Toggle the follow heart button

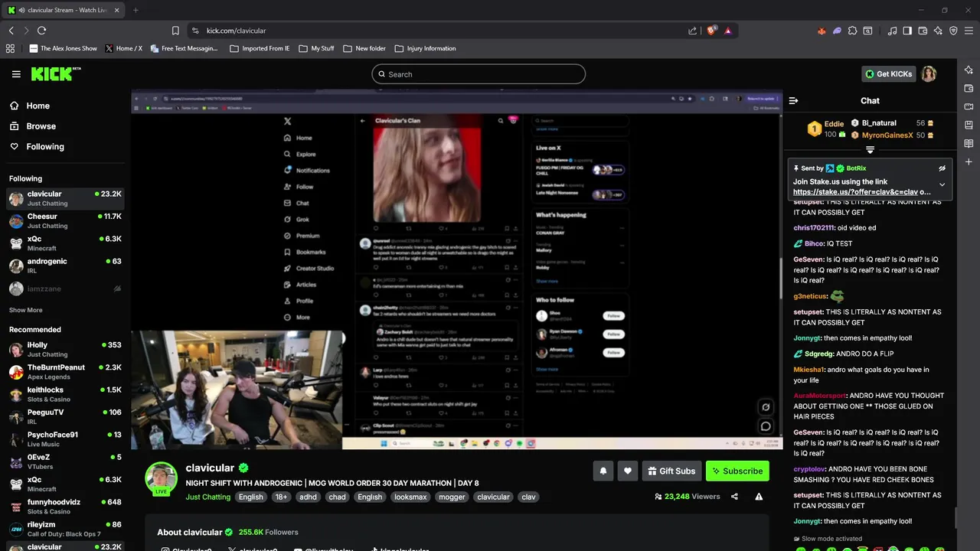[628, 471]
